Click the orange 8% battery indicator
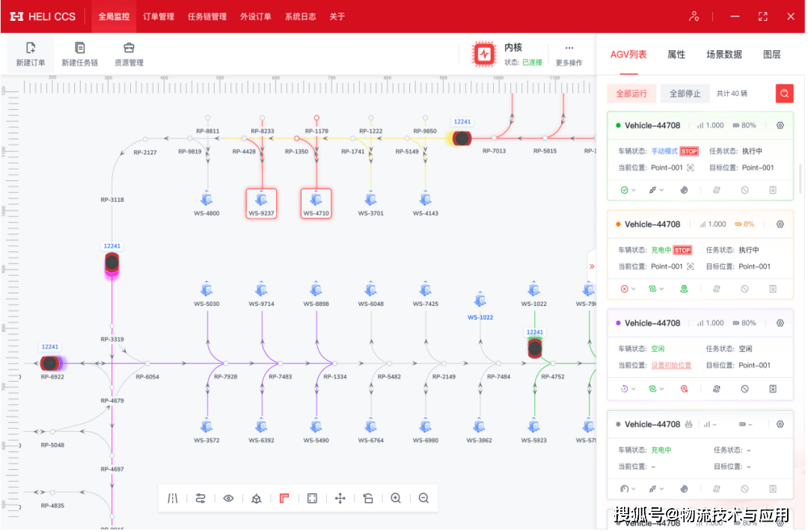This screenshot has width=808, height=532. (x=745, y=223)
